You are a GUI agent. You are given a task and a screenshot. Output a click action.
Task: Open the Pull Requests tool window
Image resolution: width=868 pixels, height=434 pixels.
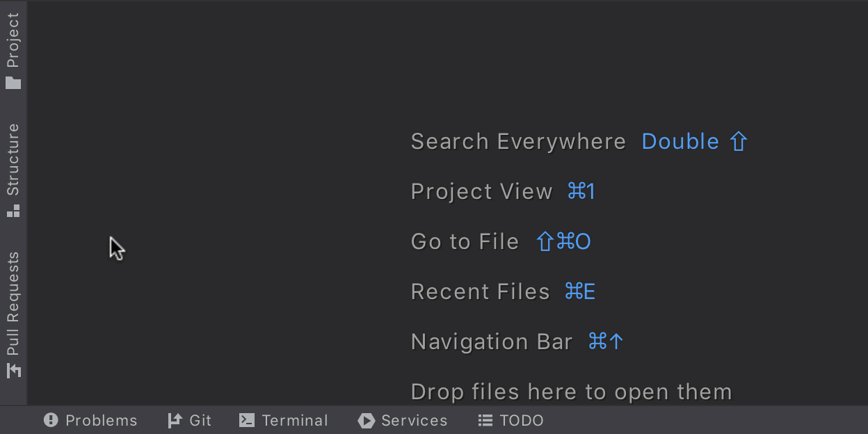(13, 303)
